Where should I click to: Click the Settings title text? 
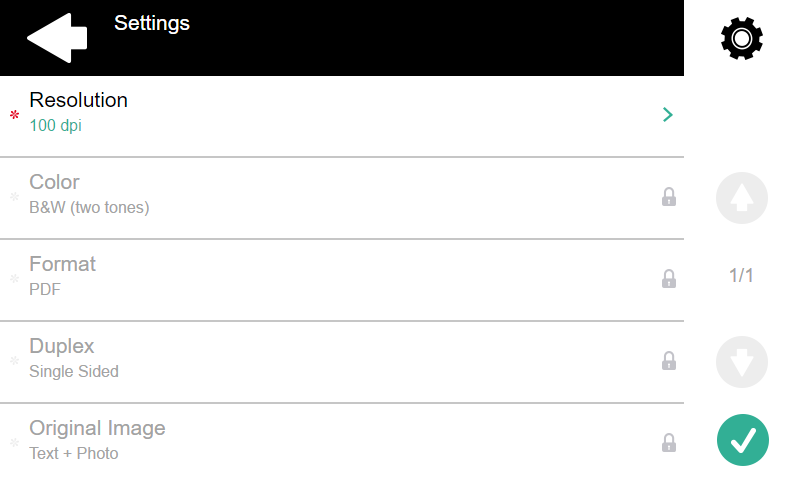152,23
